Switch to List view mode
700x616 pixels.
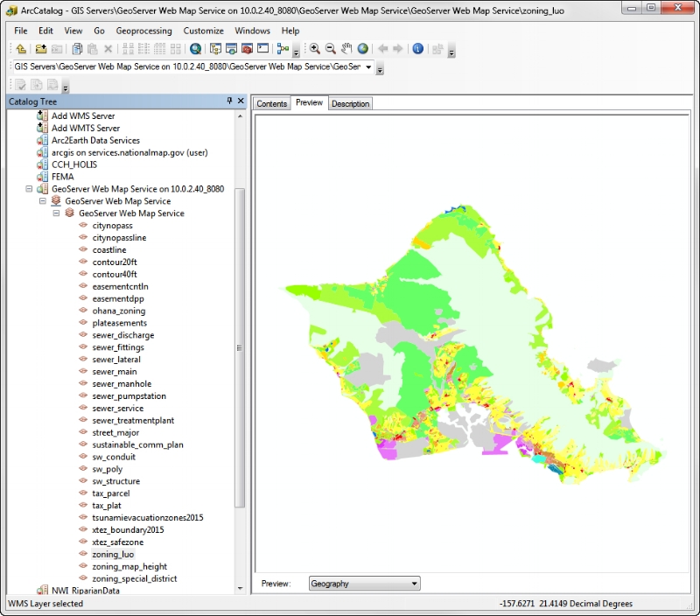pos(143,49)
